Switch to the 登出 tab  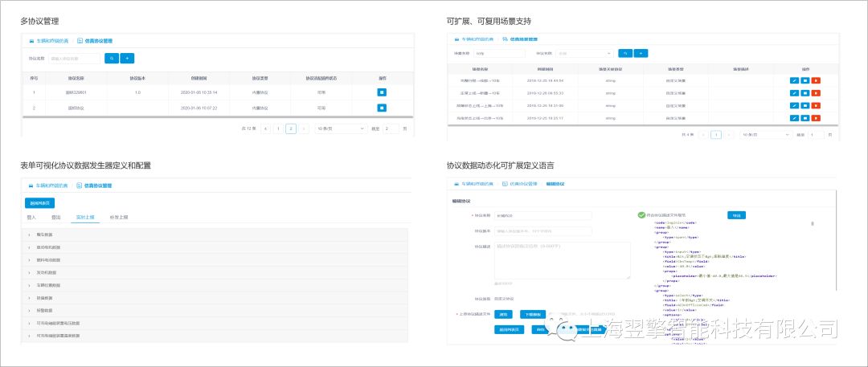click(55, 217)
